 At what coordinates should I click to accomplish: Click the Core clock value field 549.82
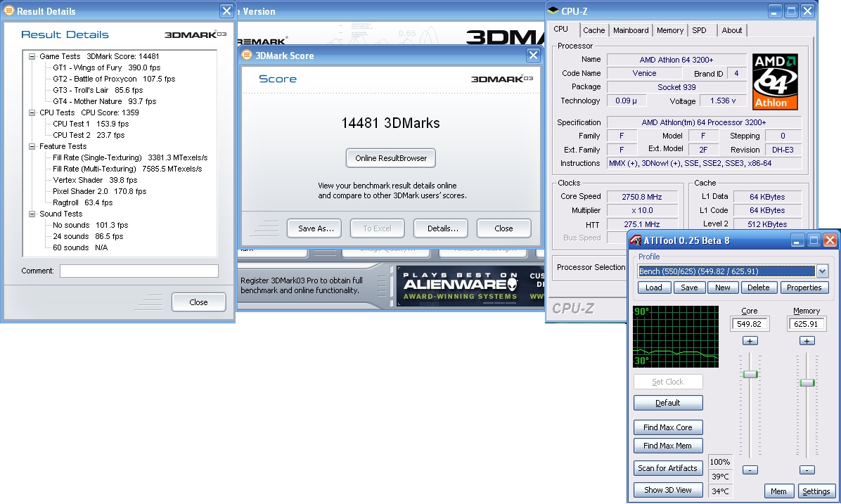pos(750,324)
